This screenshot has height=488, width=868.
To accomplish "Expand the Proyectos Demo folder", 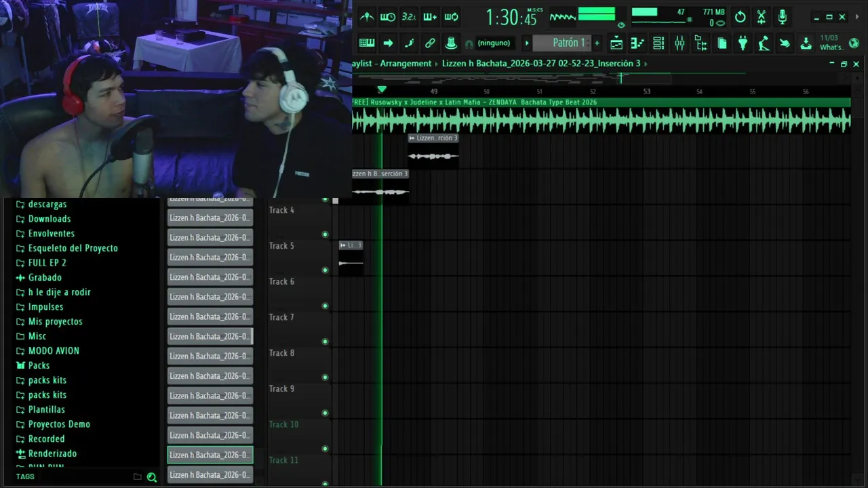I will click(x=53, y=424).
